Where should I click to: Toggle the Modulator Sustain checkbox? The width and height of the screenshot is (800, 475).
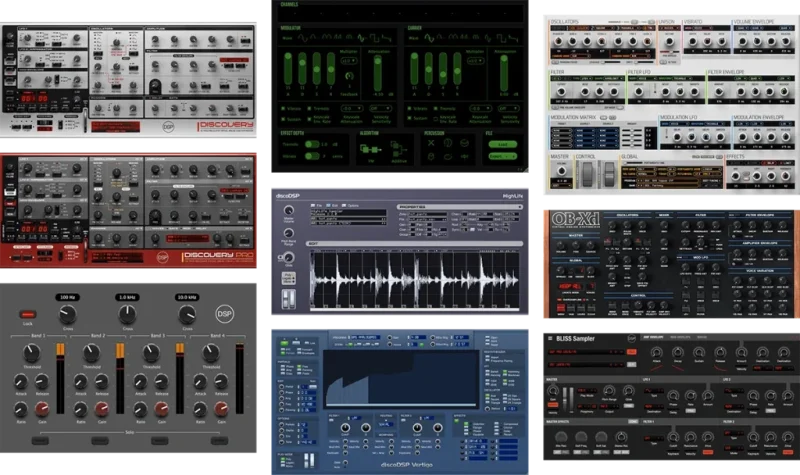283,119
